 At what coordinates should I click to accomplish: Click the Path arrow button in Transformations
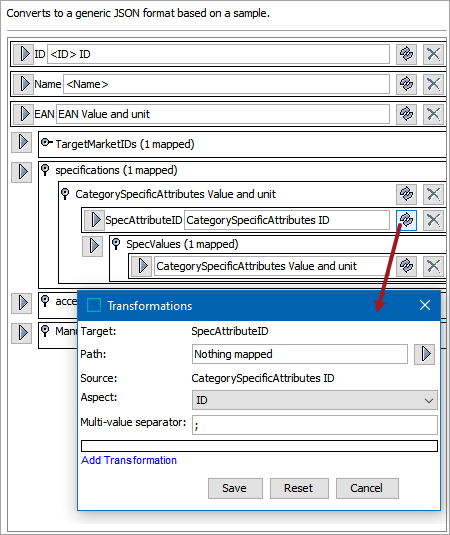click(424, 354)
